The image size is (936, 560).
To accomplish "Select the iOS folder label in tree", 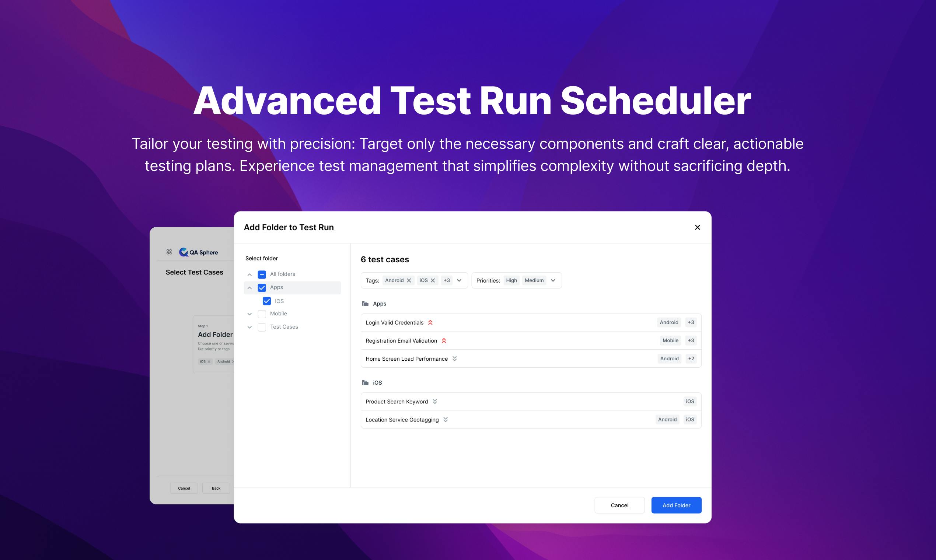I will point(279,301).
